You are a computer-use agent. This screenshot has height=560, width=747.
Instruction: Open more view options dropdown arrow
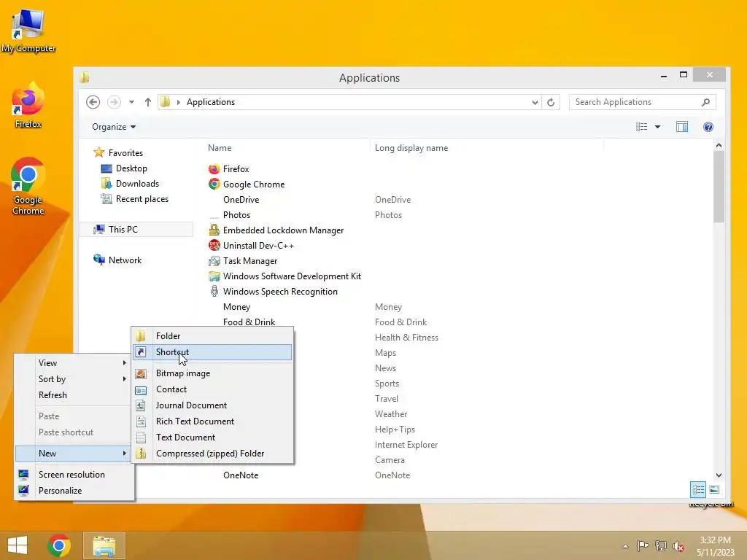pyautogui.click(x=657, y=127)
